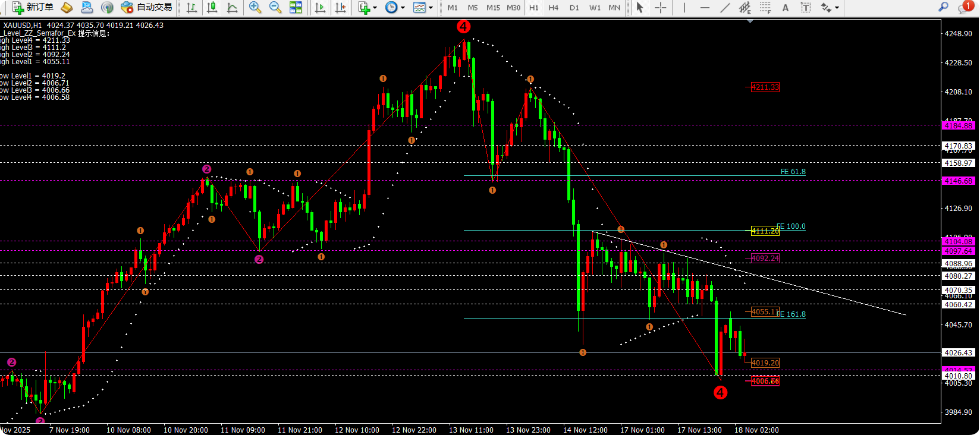Click the FE 100.0 expansion label
The height and width of the screenshot is (435, 980).
click(x=791, y=226)
